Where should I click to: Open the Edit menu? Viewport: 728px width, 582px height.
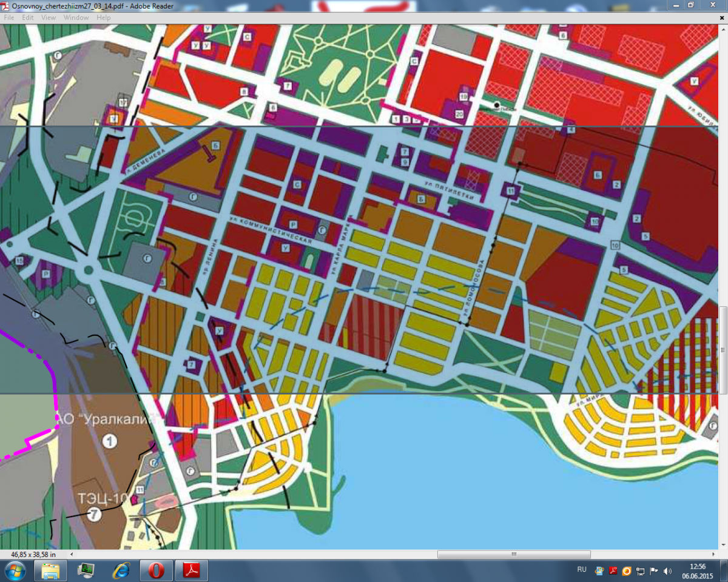(28, 18)
